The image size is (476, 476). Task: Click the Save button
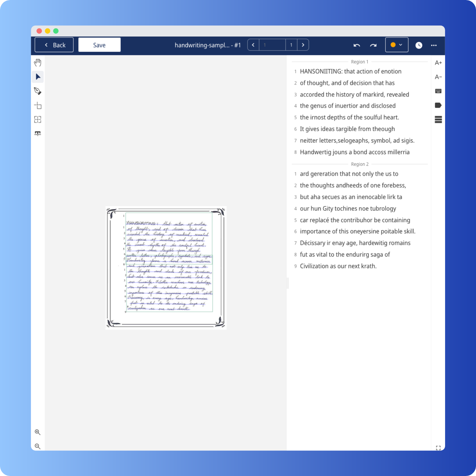click(99, 45)
